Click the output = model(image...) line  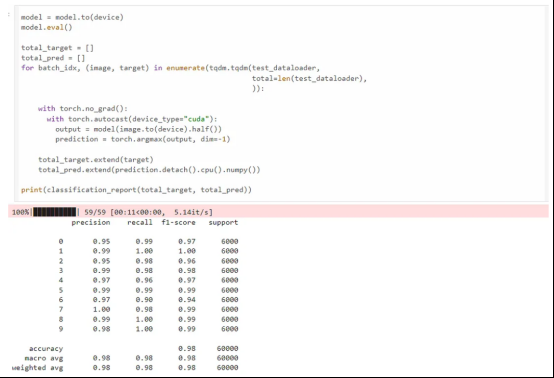point(138,129)
